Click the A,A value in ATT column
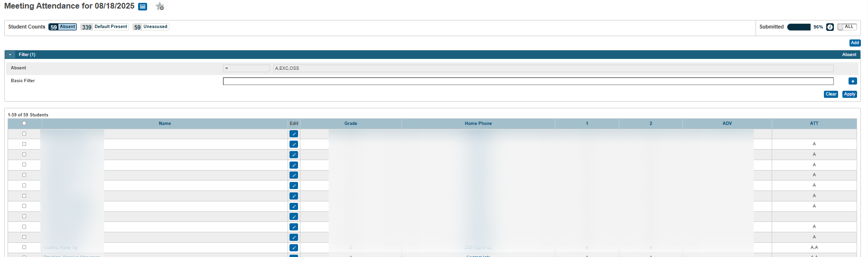The width and height of the screenshot is (868, 257). point(814,247)
